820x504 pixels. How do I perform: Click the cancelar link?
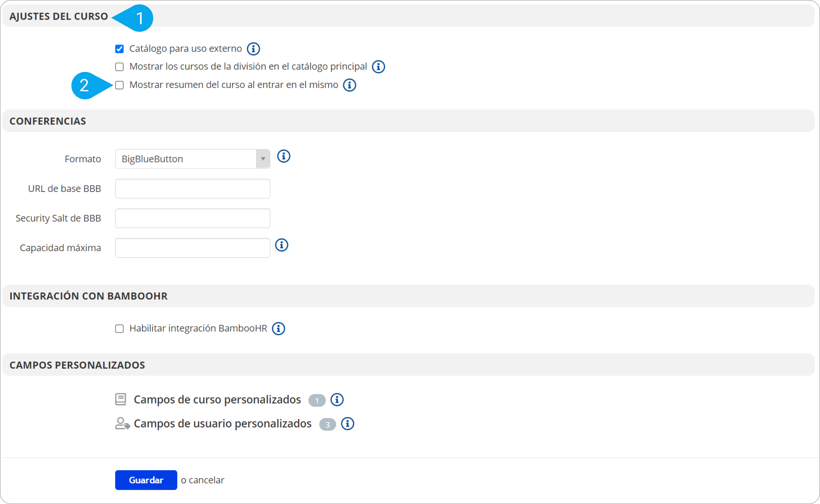[x=207, y=480]
